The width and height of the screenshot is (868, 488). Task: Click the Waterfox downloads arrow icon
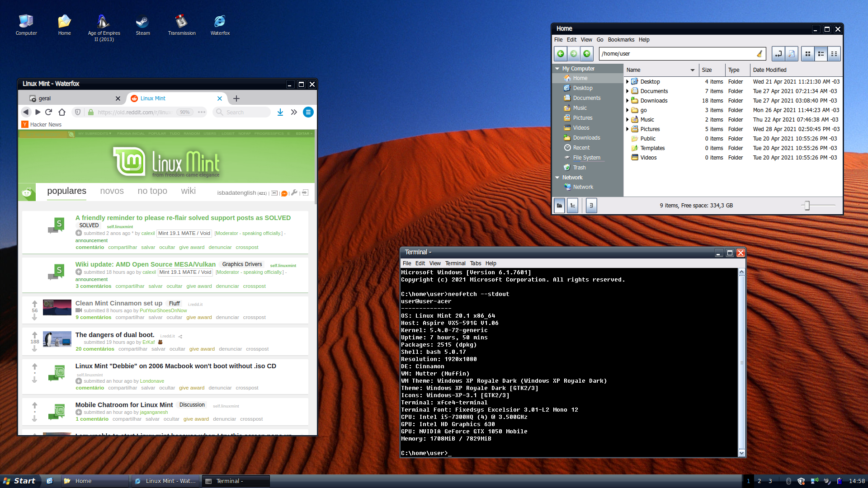pyautogui.click(x=280, y=112)
